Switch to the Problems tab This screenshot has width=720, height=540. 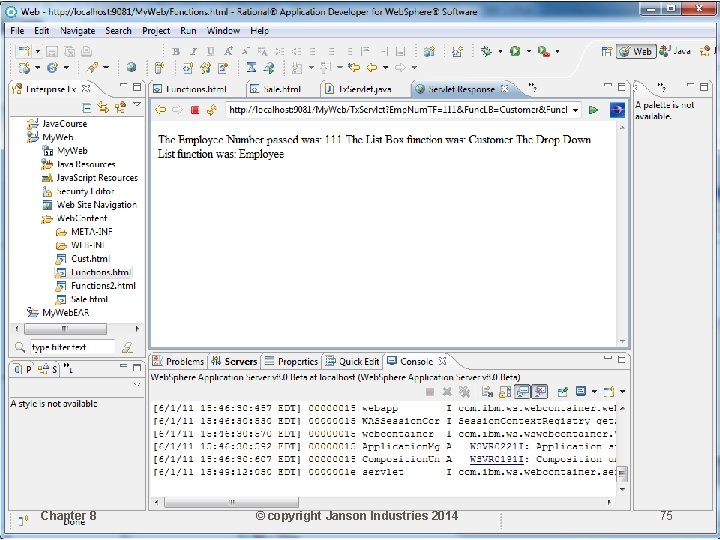178,362
